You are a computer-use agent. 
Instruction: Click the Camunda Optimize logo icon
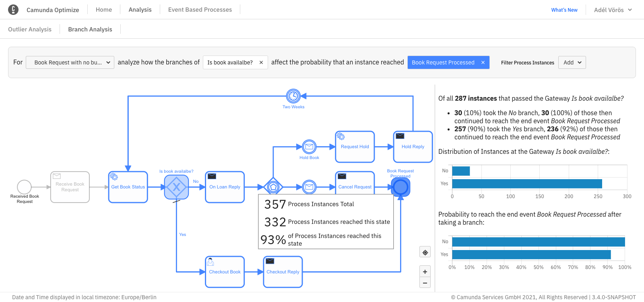pyautogui.click(x=13, y=10)
